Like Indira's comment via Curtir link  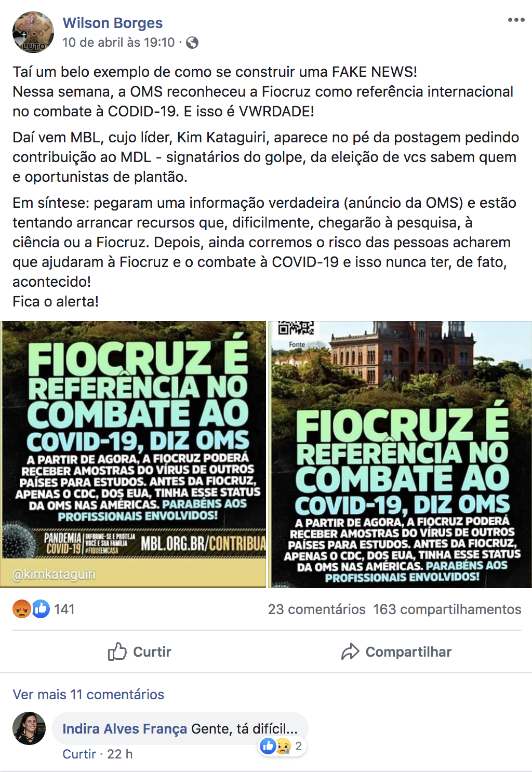click(x=79, y=754)
